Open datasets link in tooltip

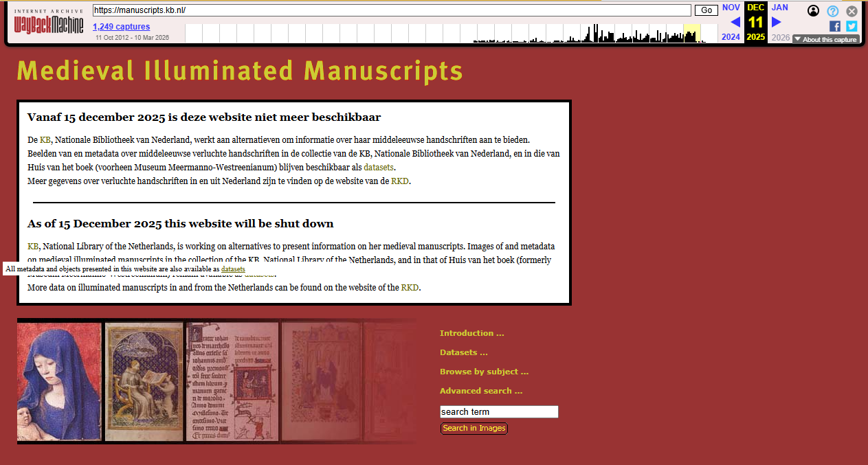coord(233,269)
